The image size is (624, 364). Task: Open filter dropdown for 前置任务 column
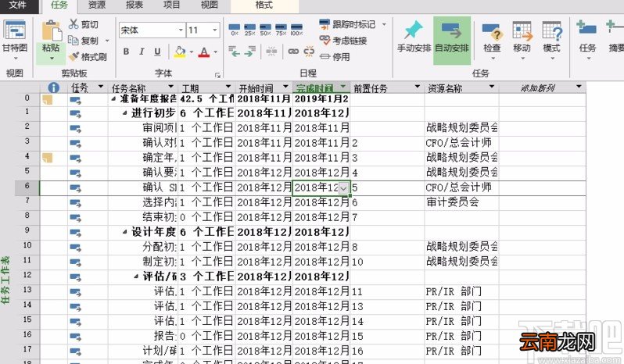click(x=417, y=87)
